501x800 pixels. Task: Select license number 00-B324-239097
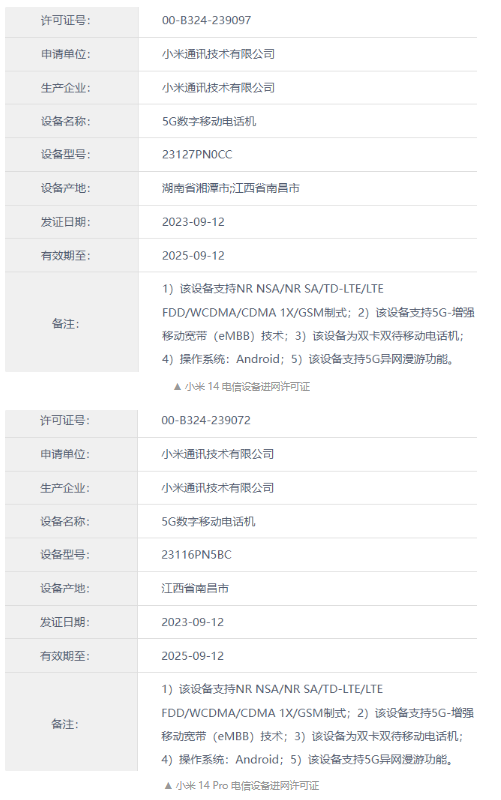click(x=206, y=20)
